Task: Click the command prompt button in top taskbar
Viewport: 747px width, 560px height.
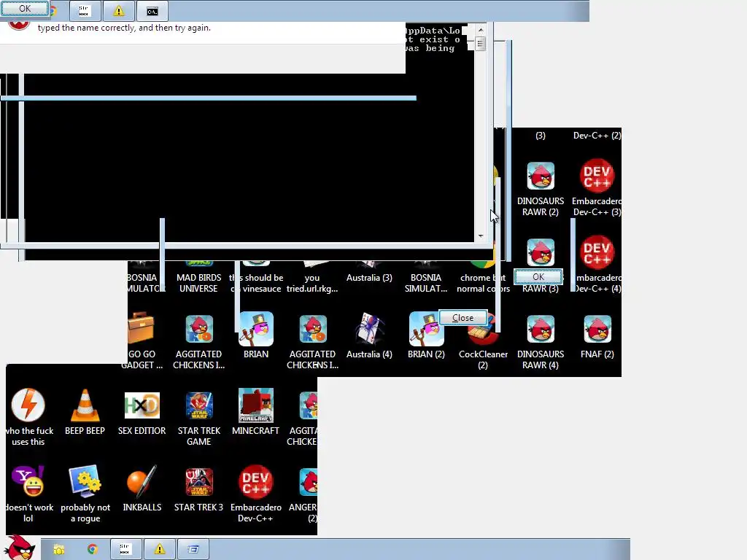Action: [152, 11]
